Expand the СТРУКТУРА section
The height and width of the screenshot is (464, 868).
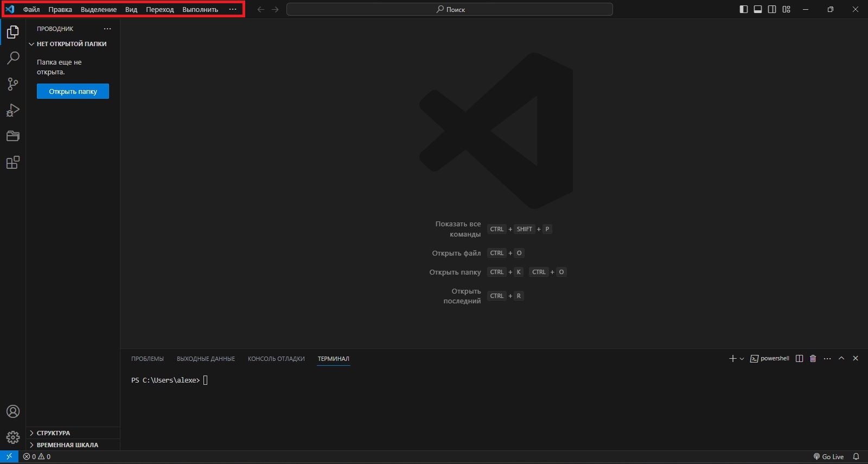pyautogui.click(x=73, y=433)
